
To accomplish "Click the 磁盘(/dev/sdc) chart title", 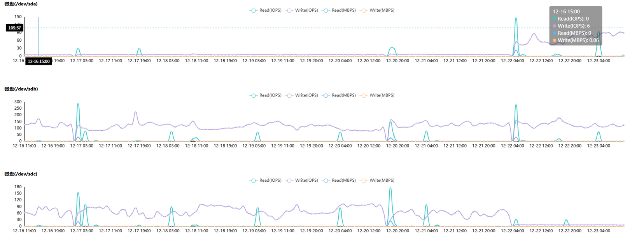I will pyautogui.click(x=21, y=174).
